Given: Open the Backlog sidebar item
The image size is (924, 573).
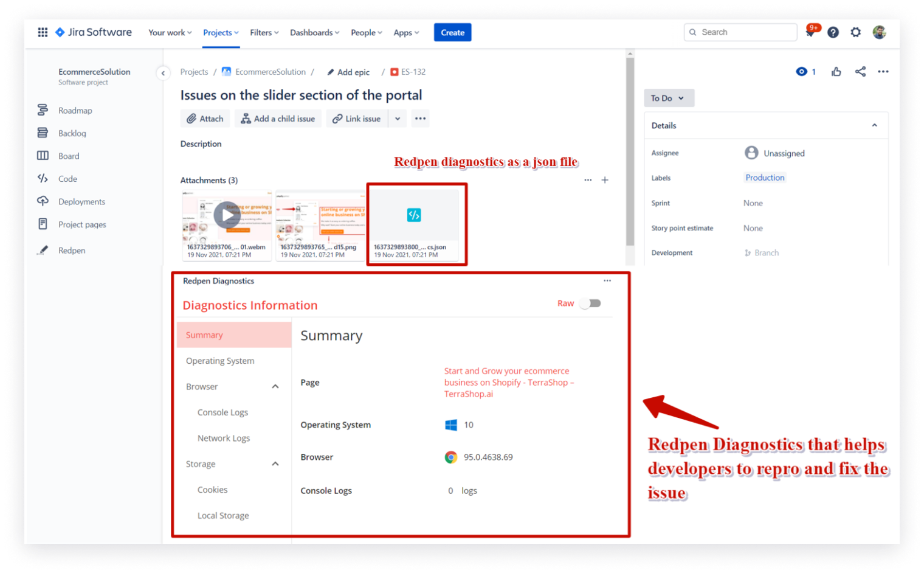Looking at the screenshot, I should 72,133.
